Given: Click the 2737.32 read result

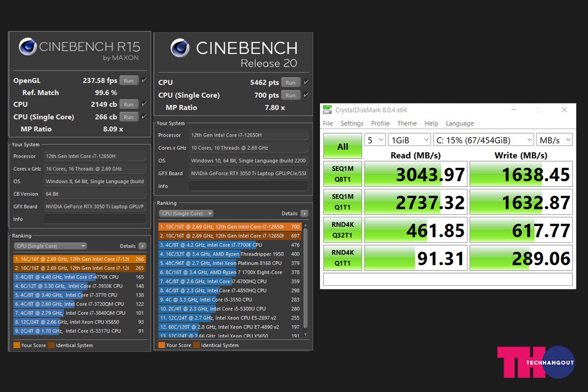Looking at the screenshot, I should coord(416,202).
